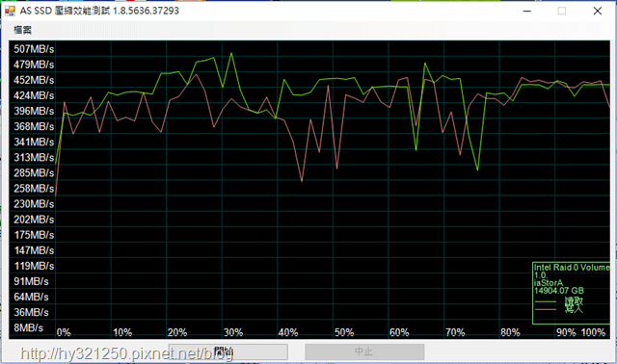This screenshot has height=364, width=617.
Task: Click the AS SSD application icon in title bar
Action: click(x=10, y=11)
